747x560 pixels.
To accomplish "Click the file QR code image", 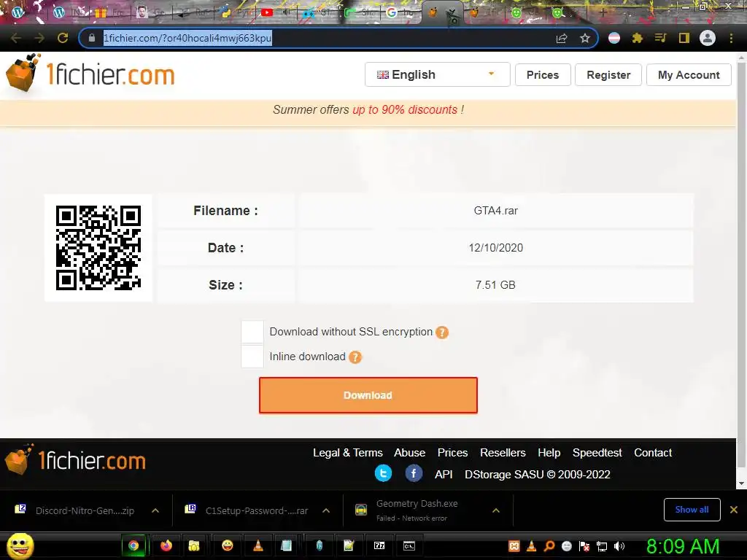I will pos(98,248).
